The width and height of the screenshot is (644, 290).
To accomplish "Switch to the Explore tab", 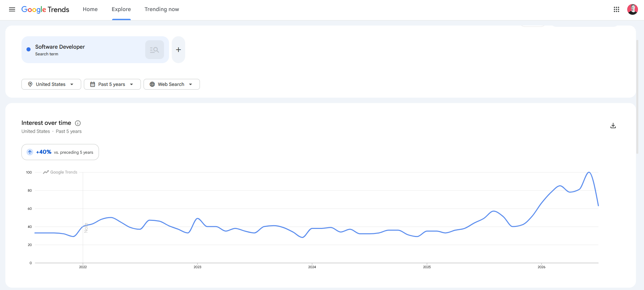I will [121, 9].
